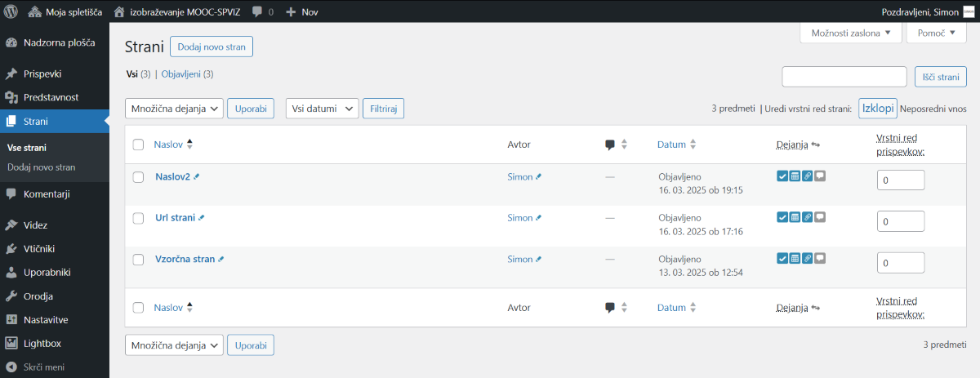Image resolution: width=980 pixels, height=378 pixels.
Task: Click the WordPress logo icon
Action: click(11, 11)
